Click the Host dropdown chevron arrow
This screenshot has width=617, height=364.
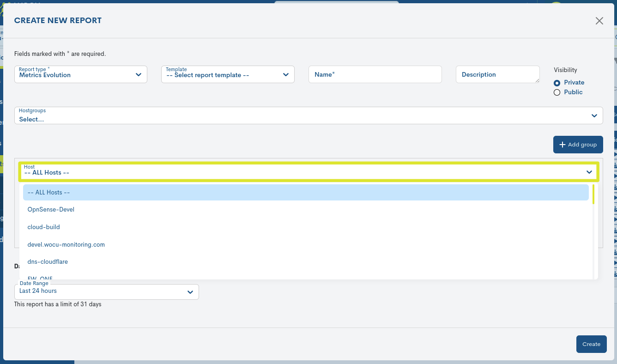pyautogui.click(x=589, y=172)
